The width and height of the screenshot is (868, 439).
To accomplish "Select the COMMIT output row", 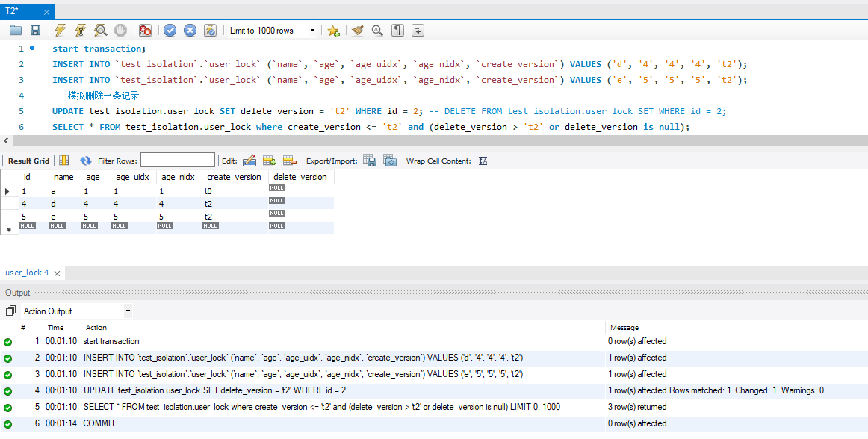I will click(434, 423).
